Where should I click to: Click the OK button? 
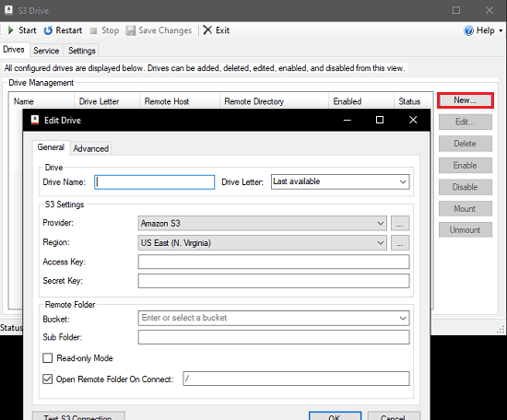[335, 416]
